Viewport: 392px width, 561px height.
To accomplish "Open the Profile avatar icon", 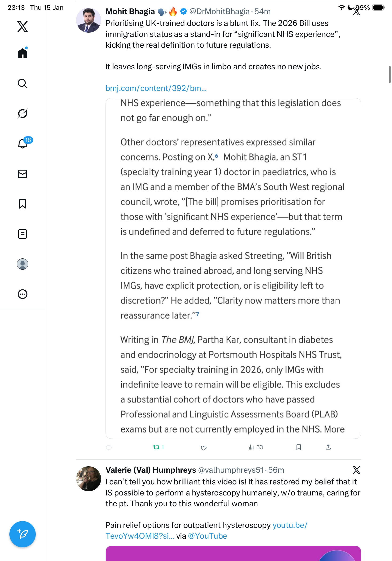I will click(x=23, y=264).
